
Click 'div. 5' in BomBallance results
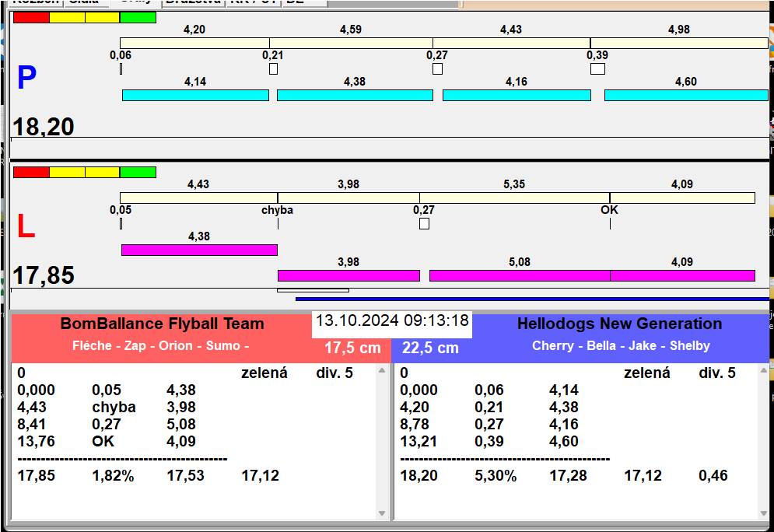tap(334, 373)
